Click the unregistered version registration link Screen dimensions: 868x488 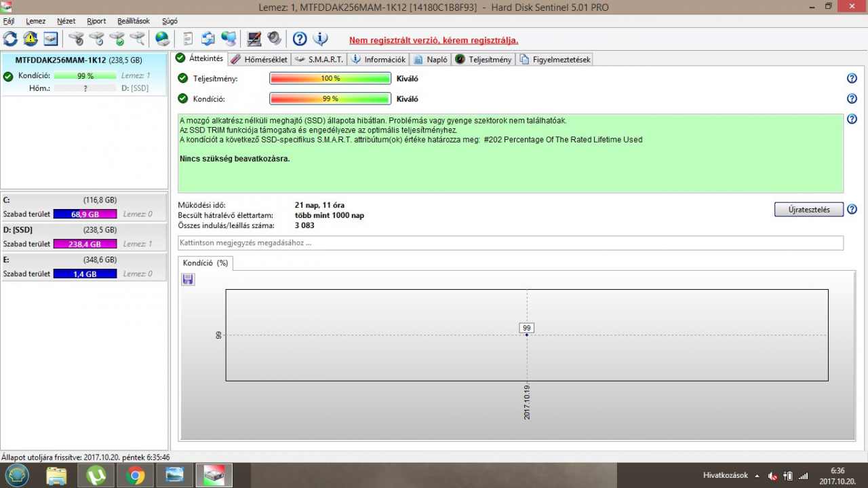coord(433,40)
